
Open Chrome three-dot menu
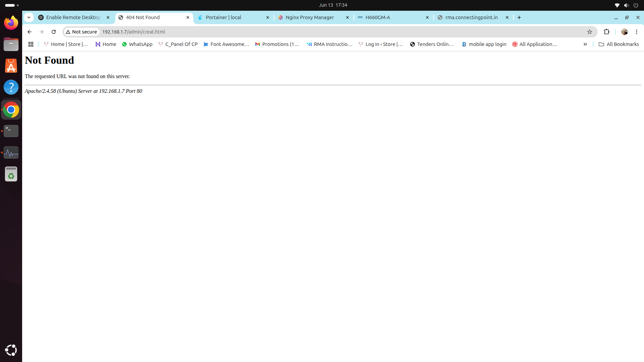point(636,32)
